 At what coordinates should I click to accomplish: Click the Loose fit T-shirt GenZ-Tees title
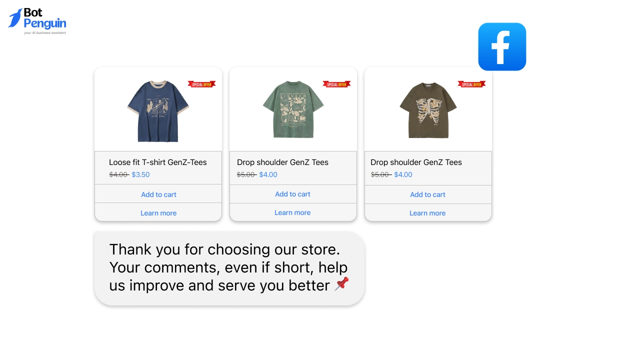[157, 162]
